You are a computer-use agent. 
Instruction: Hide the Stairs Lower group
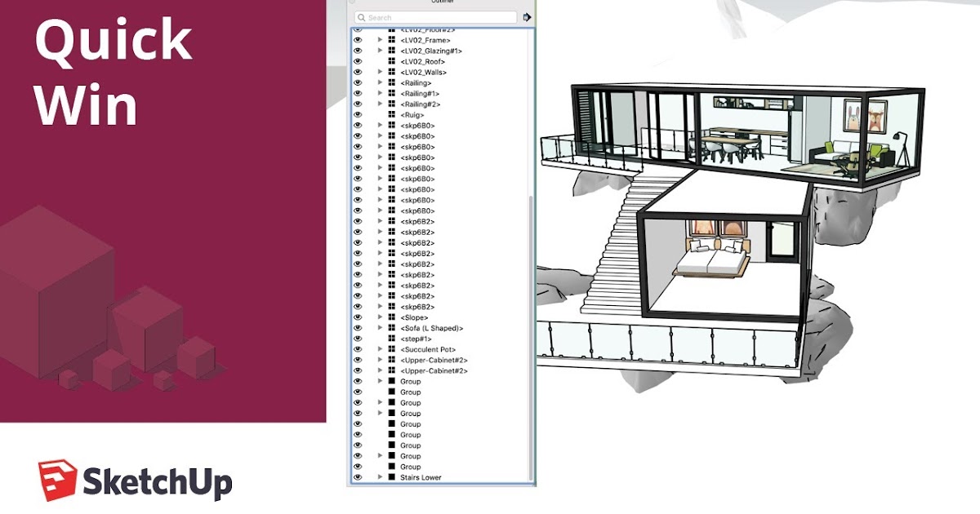[357, 478]
